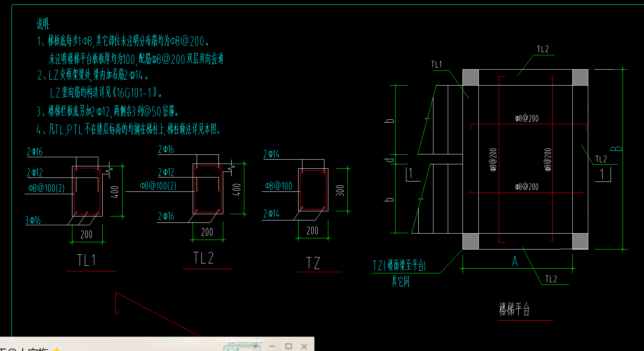Select the bottom 'TL2' leader label on plan
644x351 pixels.
pos(551,279)
